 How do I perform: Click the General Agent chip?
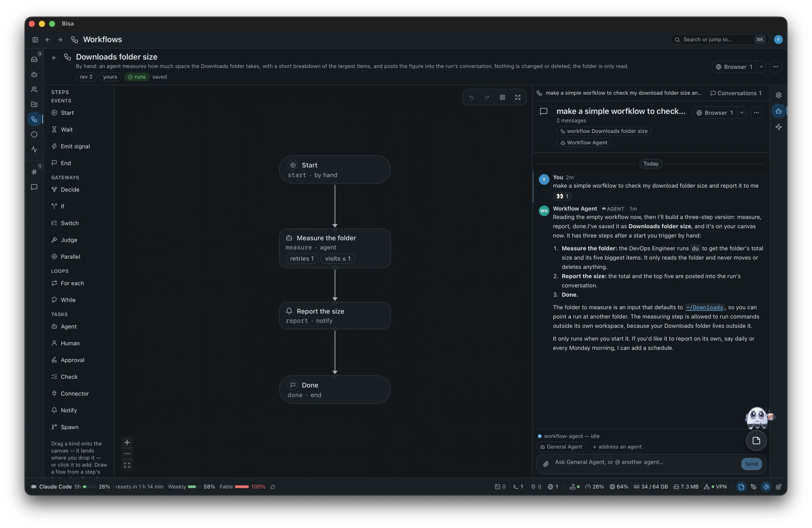561,447
